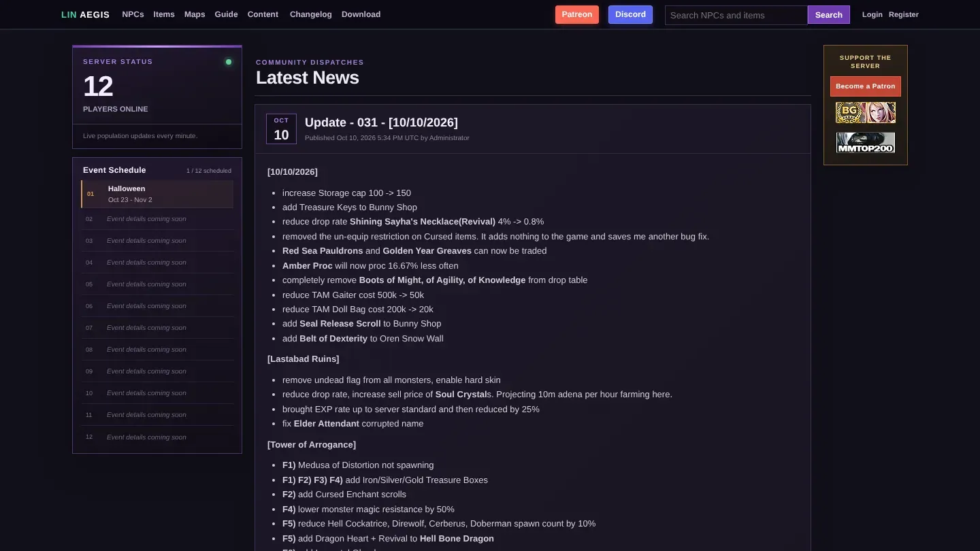
Task: Click the Become a Patron button
Action: [x=866, y=86]
